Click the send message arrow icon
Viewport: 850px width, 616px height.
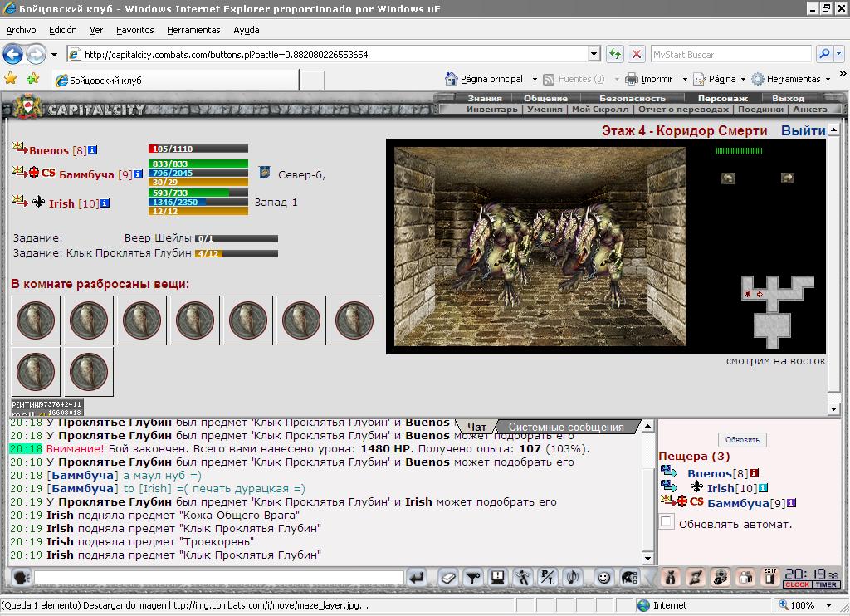coord(417,578)
